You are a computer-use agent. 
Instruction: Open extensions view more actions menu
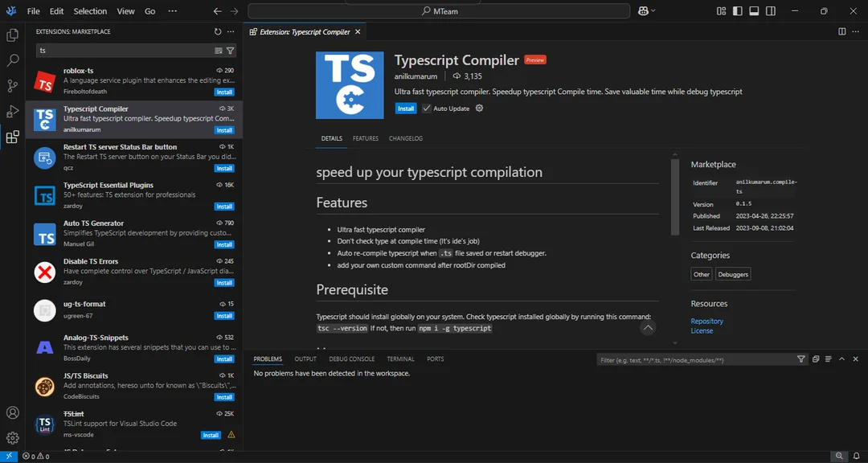pyautogui.click(x=231, y=31)
